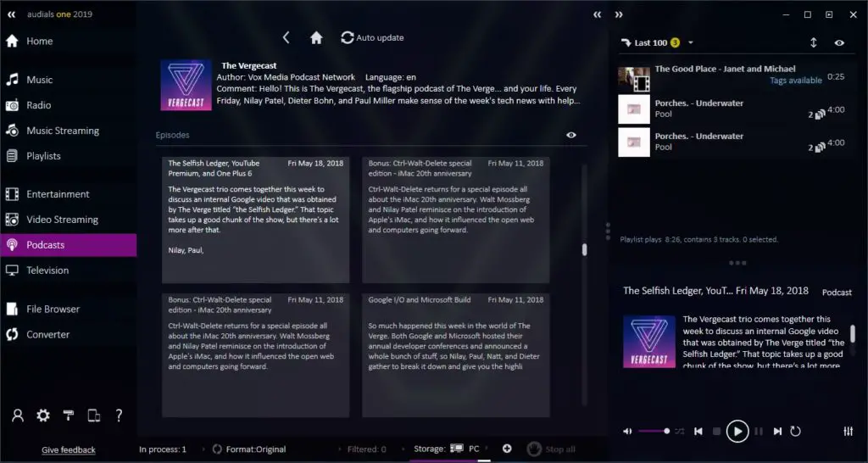Click the podcast home icon
Image resolution: width=868 pixels, height=463 pixels.
click(x=317, y=37)
